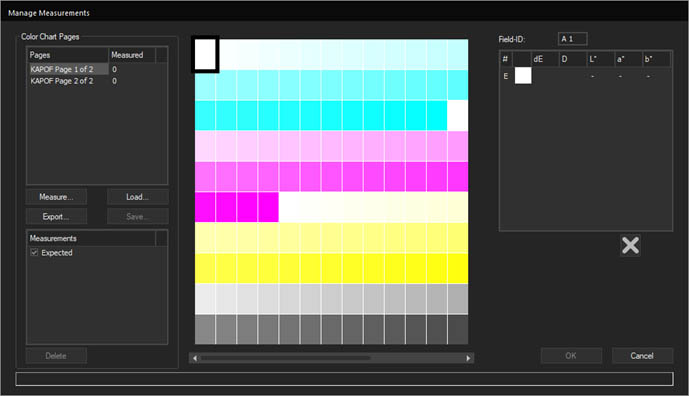The height and width of the screenshot is (396, 689).
Task: Select KAPOF Page 1 of 2 row
Action: tap(97, 69)
